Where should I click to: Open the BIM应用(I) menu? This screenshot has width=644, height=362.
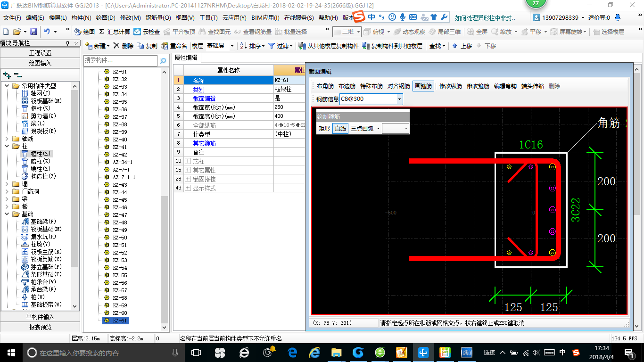(x=265, y=17)
